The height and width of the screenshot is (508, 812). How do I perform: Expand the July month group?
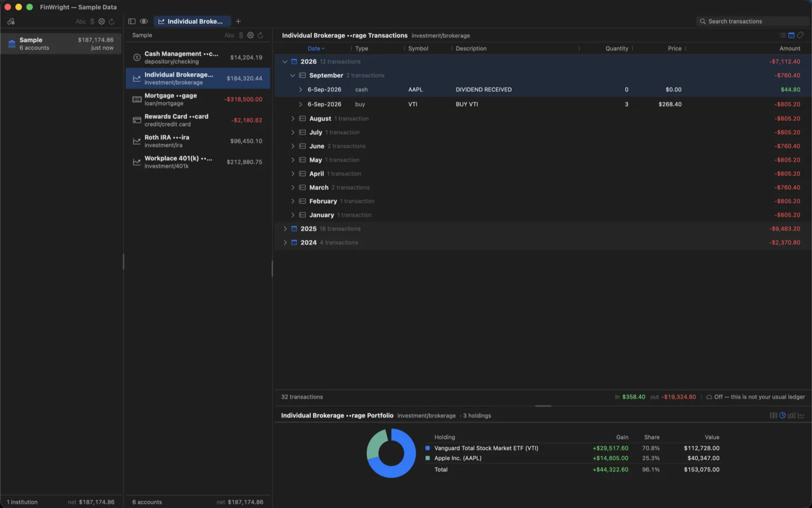coord(292,132)
